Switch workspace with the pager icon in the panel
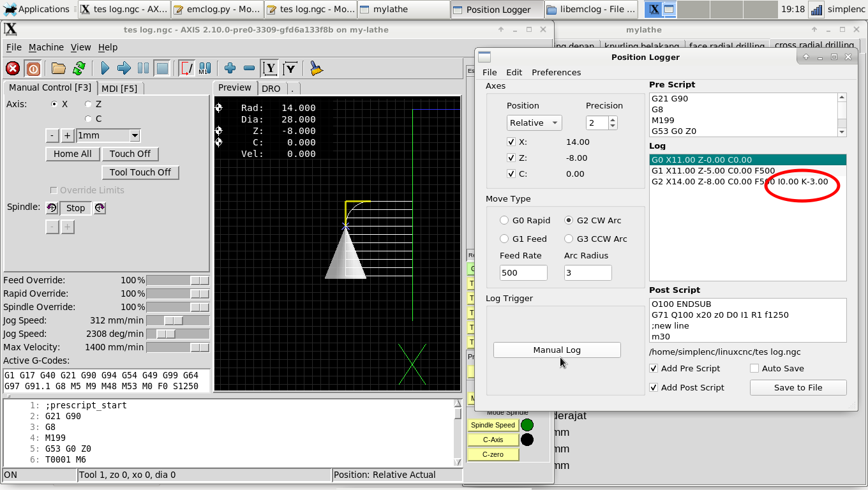 tap(661, 9)
